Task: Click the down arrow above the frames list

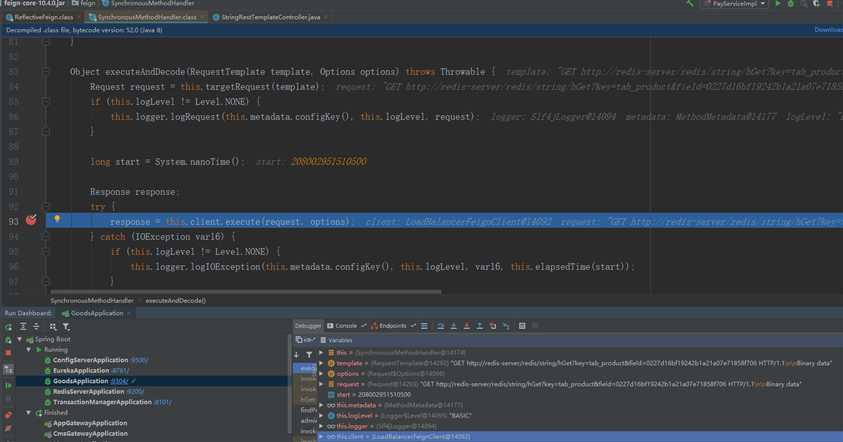Action: pyautogui.click(x=296, y=354)
